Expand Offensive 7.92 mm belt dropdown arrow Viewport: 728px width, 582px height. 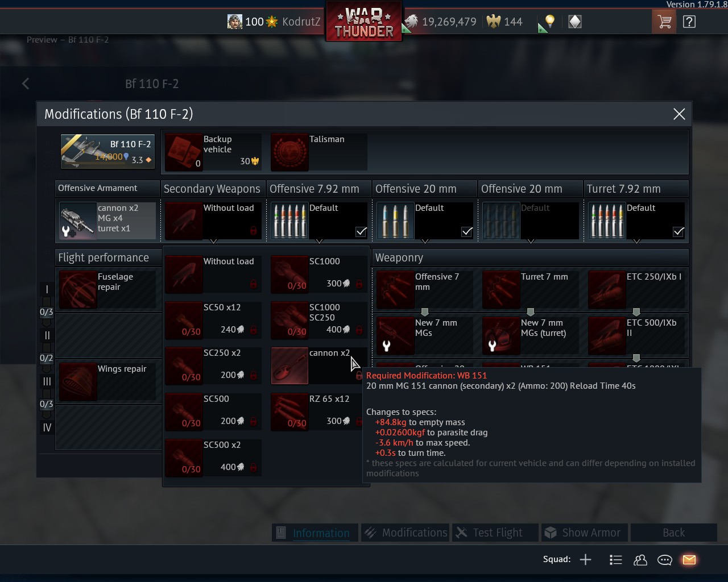(319, 241)
